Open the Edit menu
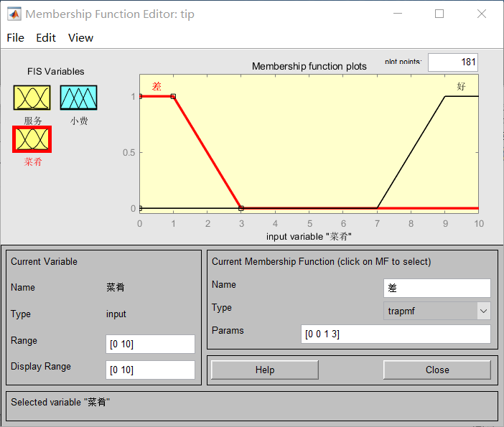The height and width of the screenshot is (427, 504). [46, 37]
